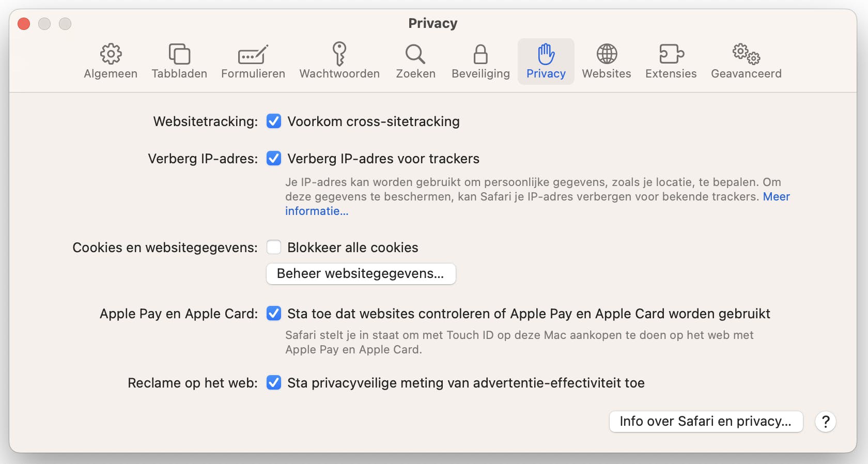Screen dimensions: 868x464
Task: Switch to Tabbladen preferences icon
Action: (x=179, y=54)
